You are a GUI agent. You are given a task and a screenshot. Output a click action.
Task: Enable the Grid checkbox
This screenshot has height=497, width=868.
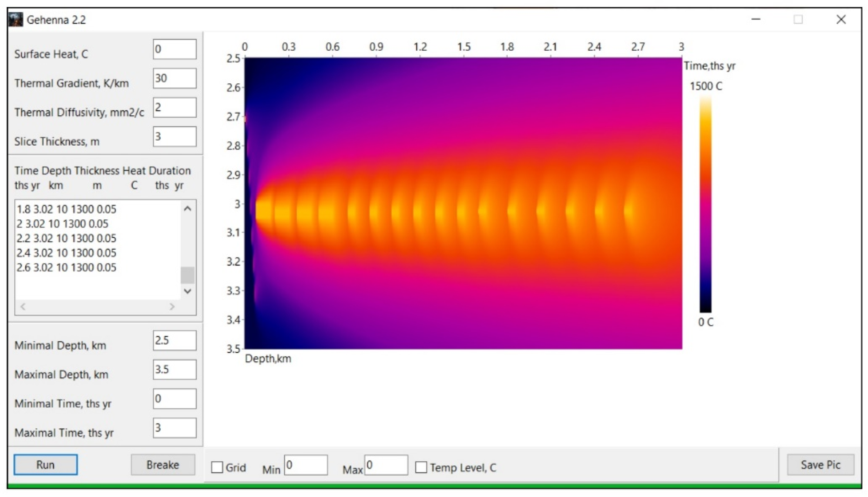point(217,467)
